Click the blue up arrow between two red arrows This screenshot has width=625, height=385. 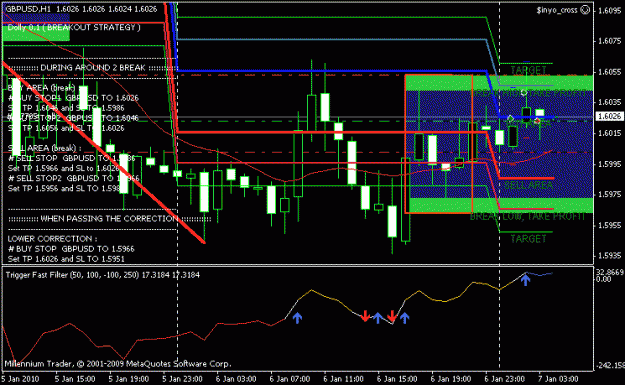(377, 318)
